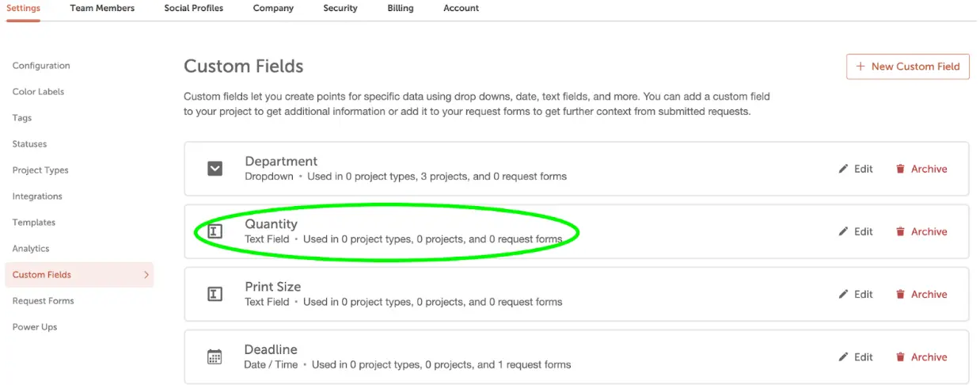Click the Deadline calendar icon

point(215,356)
